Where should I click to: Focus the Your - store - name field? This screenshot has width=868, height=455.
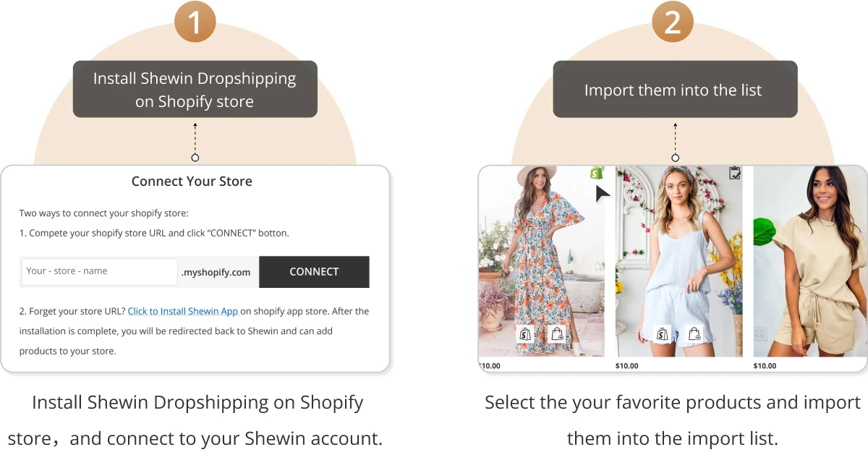(x=100, y=271)
